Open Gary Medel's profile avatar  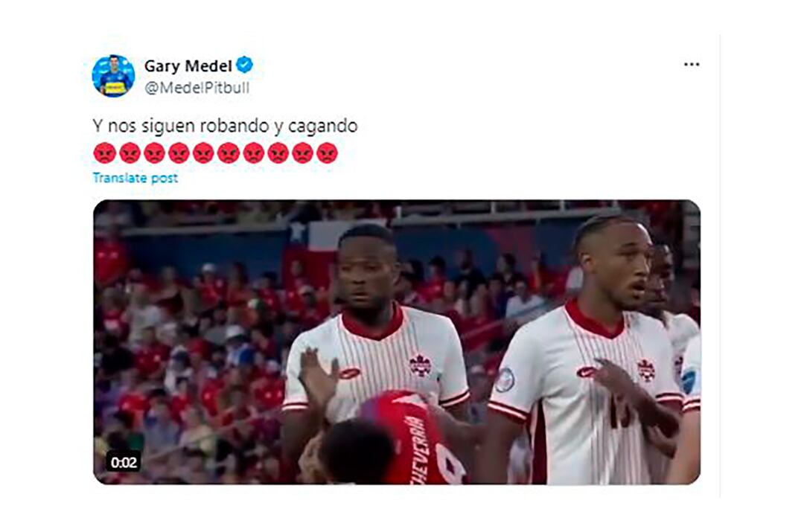coord(113,76)
